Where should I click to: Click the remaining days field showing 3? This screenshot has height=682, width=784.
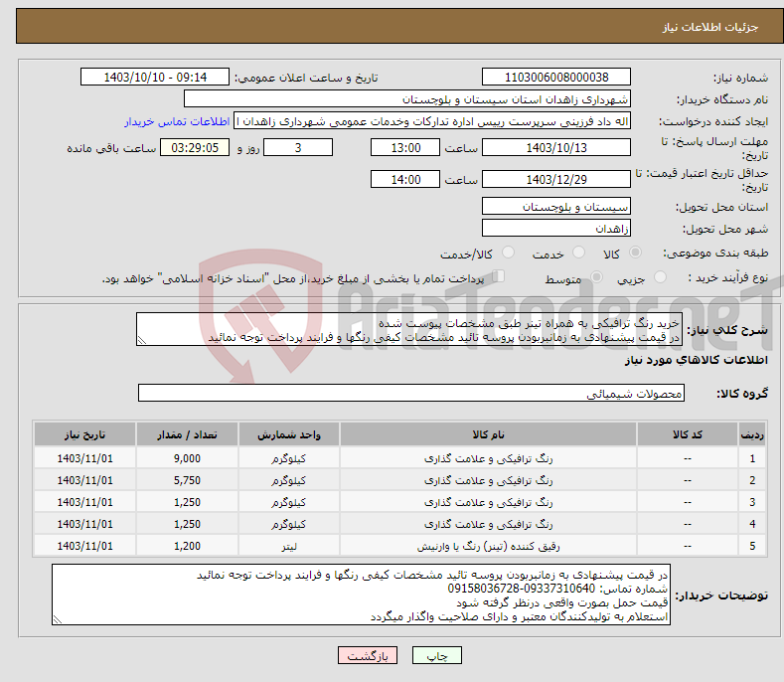pos(298,147)
